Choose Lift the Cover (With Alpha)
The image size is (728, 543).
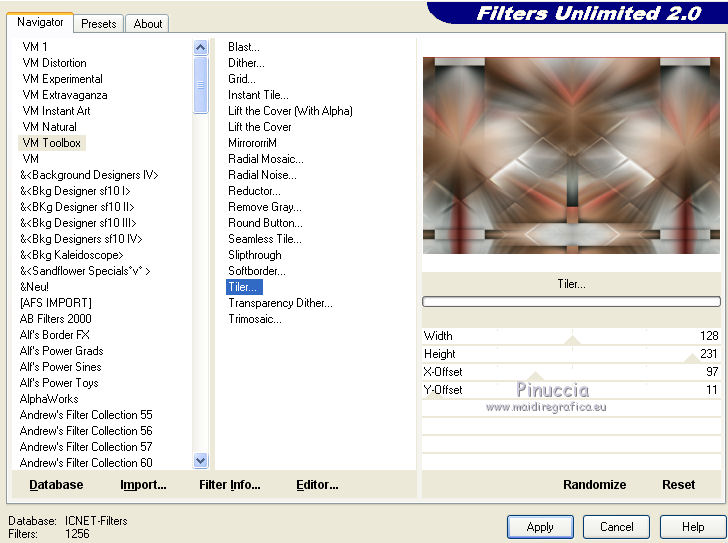[290, 111]
